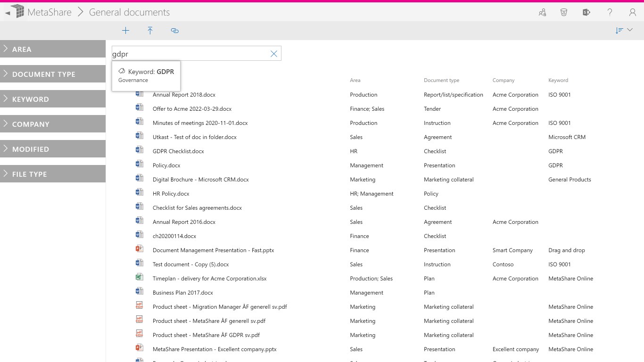Sort by the Company column header

[504, 80]
